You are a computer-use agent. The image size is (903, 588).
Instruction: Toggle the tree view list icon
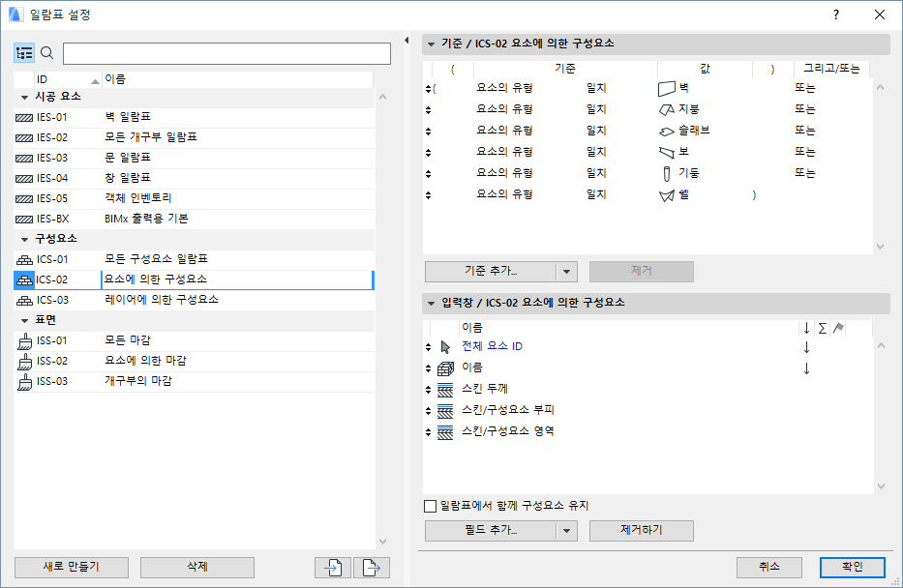24,53
